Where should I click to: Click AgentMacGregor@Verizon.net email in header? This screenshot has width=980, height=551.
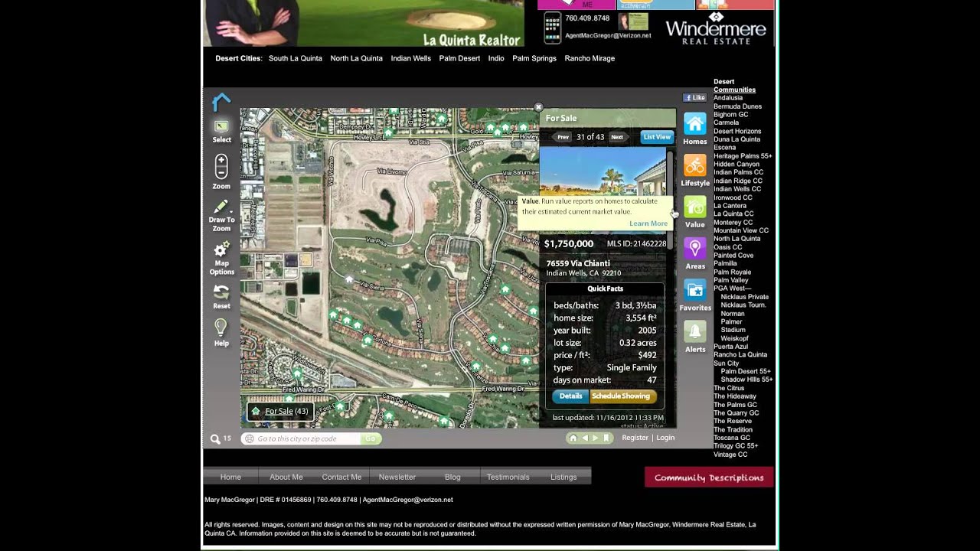click(608, 35)
